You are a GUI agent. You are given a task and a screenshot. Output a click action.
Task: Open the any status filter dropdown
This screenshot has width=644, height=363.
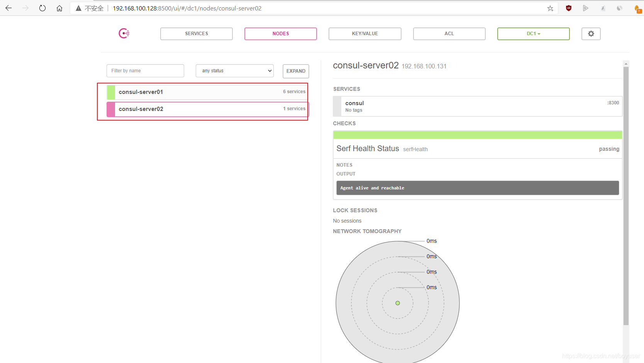pos(235,71)
